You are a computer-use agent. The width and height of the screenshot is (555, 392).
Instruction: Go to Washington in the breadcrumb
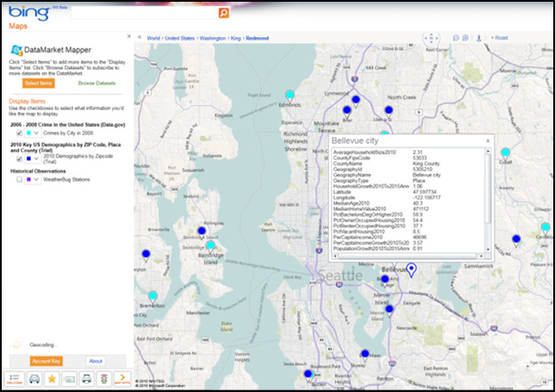pyautogui.click(x=212, y=38)
